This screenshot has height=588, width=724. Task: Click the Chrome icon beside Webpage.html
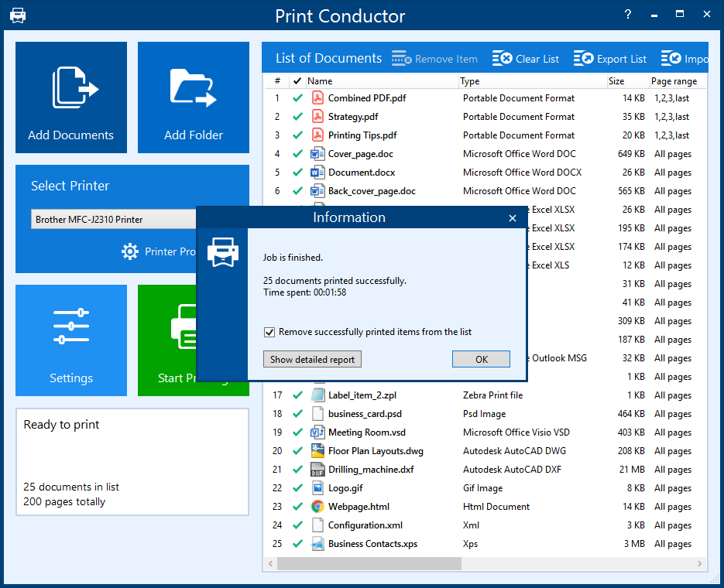tap(317, 507)
